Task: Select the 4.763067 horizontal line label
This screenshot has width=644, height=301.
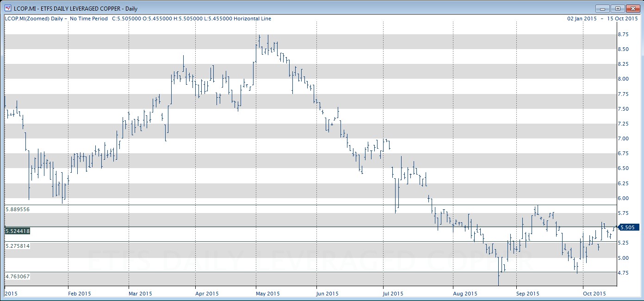Action: [17, 276]
